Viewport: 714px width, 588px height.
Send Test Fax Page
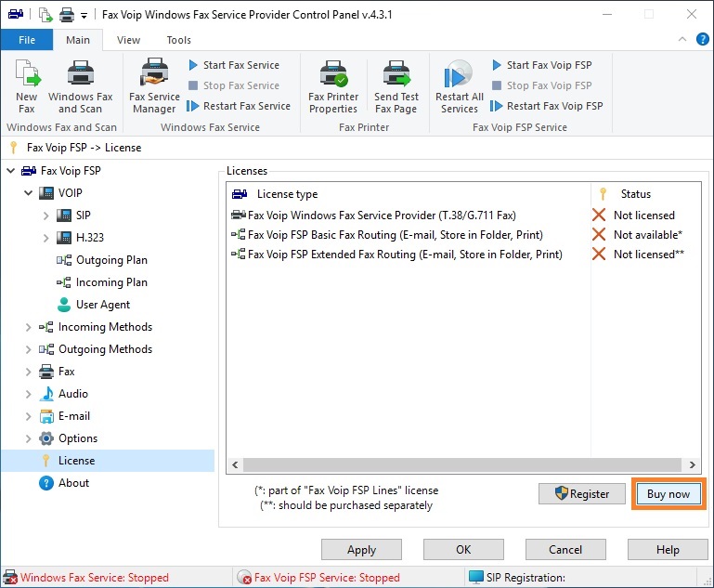coord(396,85)
